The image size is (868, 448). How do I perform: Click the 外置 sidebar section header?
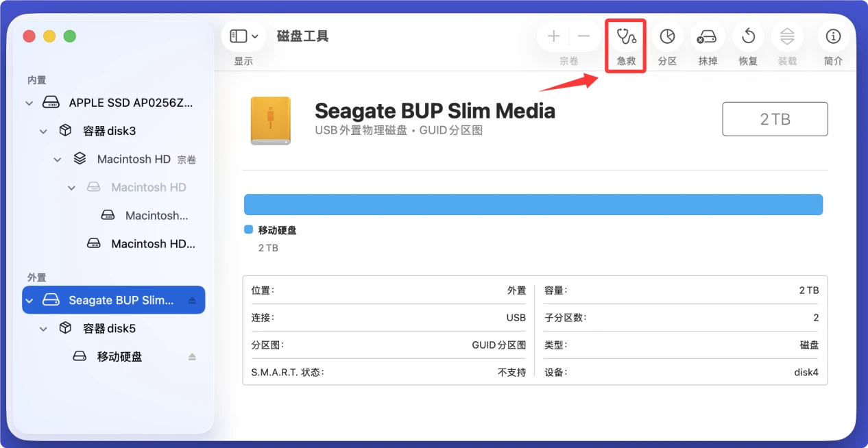click(x=37, y=277)
